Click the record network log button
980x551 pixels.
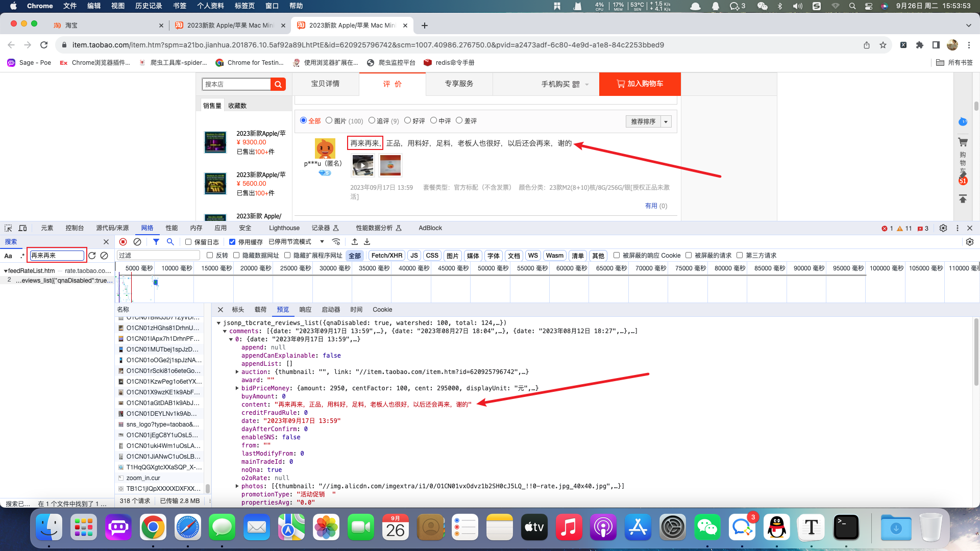123,242
